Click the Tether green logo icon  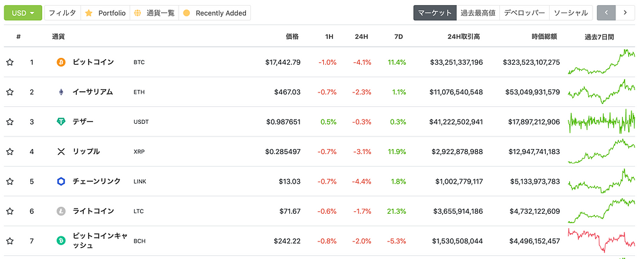(x=61, y=122)
